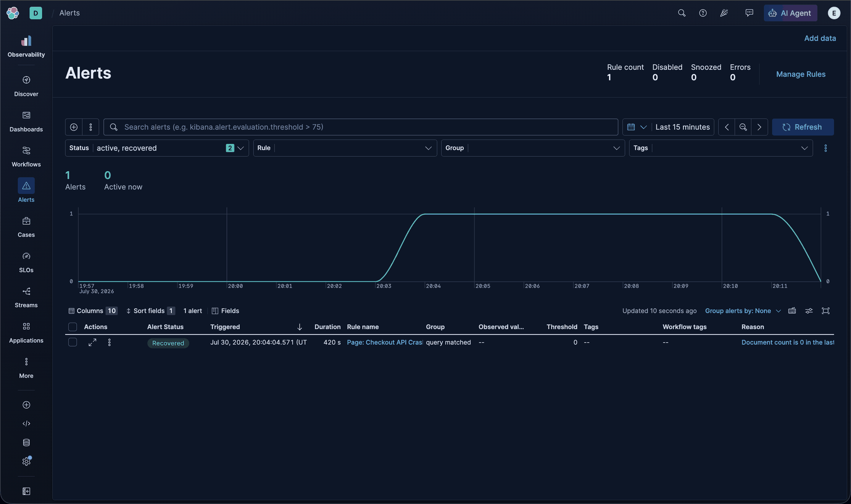Image resolution: width=851 pixels, height=504 pixels.
Task: Click the Alerts breadcrumb
Action: 69,13
